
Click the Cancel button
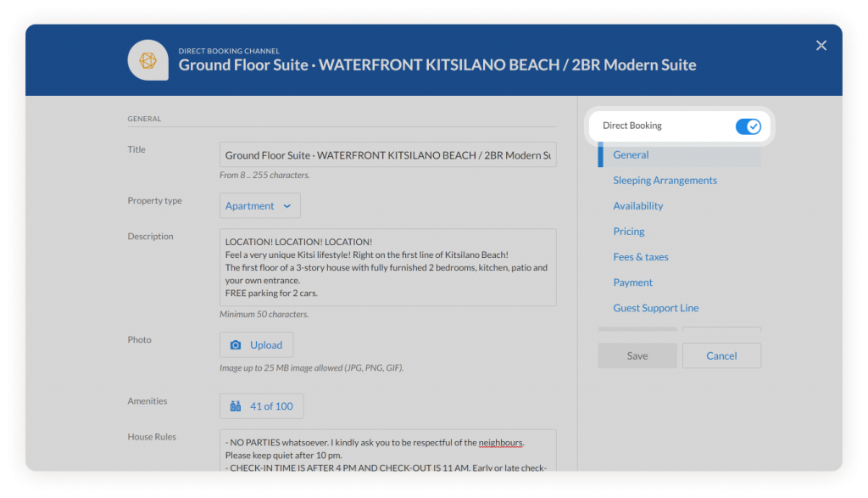click(721, 356)
